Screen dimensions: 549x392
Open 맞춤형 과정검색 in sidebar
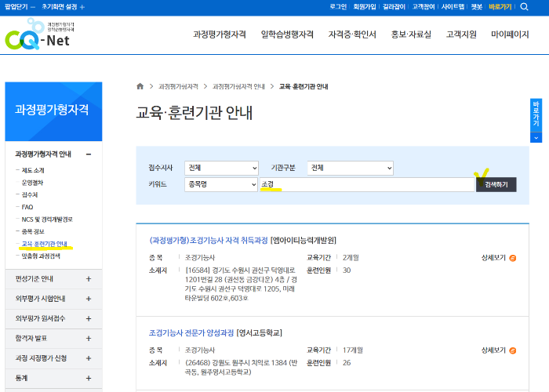[x=41, y=256]
